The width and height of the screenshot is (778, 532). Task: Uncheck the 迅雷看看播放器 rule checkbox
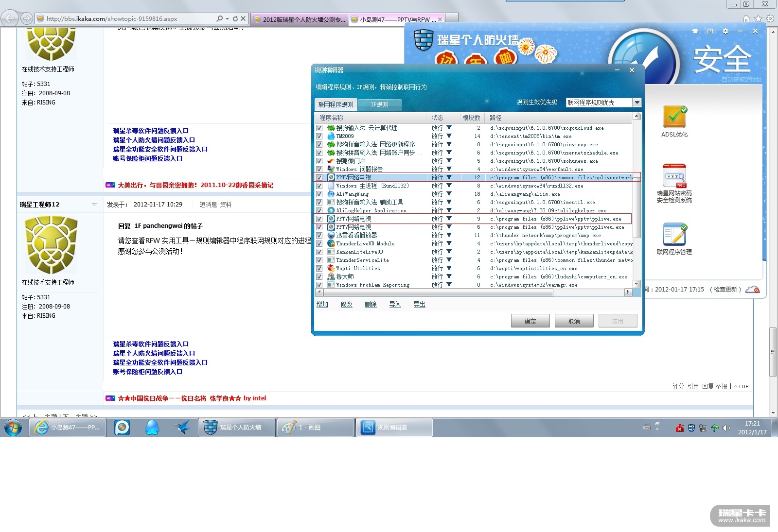coord(319,236)
